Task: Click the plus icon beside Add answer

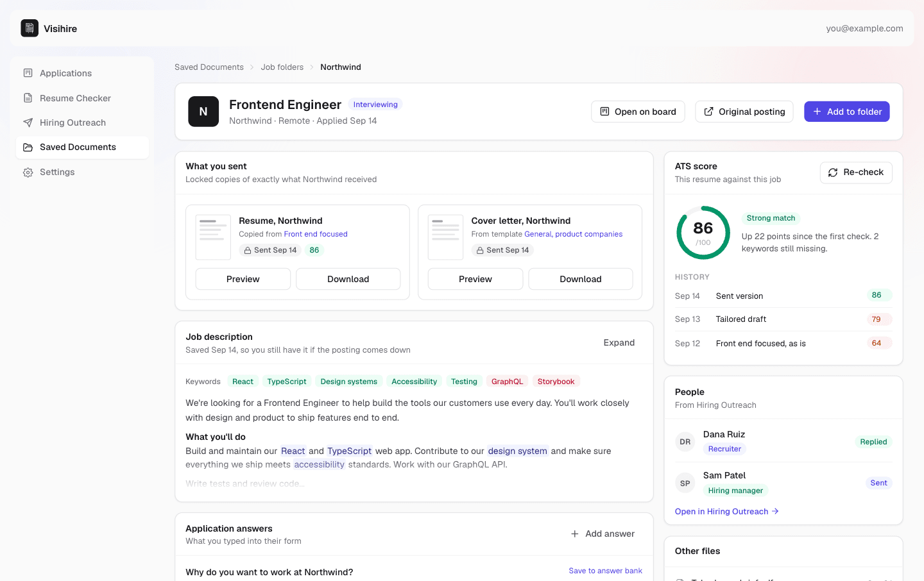Action: pyautogui.click(x=575, y=534)
